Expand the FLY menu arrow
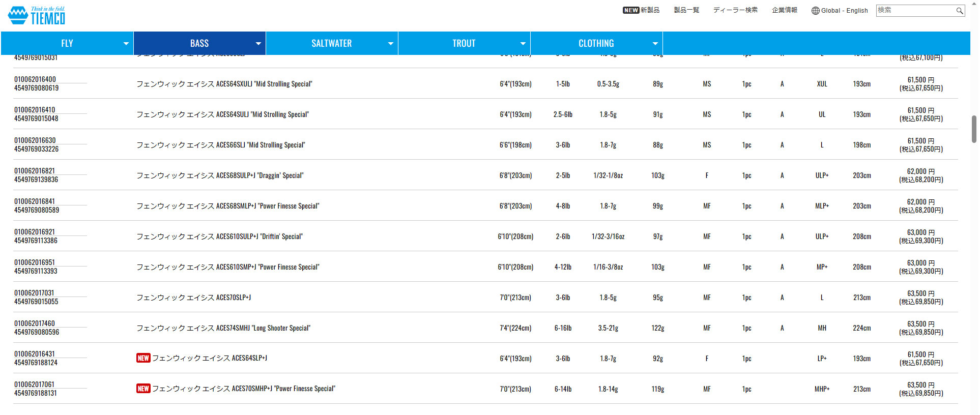The width and height of the screenshot is (980, 415). pyautogui.click(x=126, y=44)
